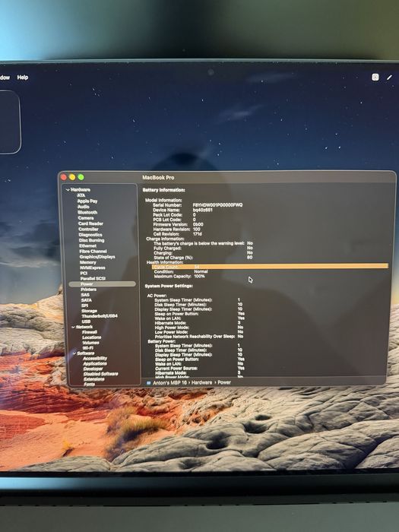Select the highlighted Cycle Count row
This screenshot has width=399, height=532.
pos(270,267)
